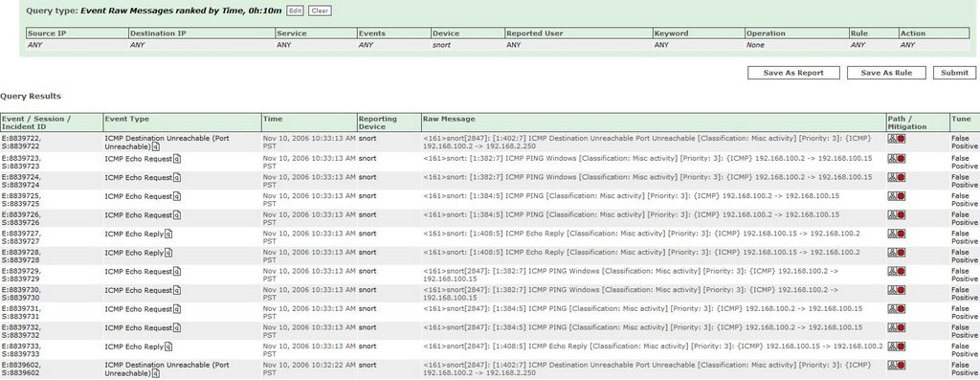Open event info icon in row E:8839729
Screen dimensions: 980x380
(x=177, y=272)
